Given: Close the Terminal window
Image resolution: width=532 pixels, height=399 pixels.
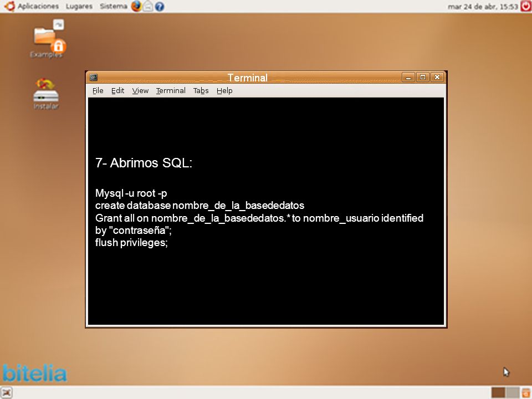Looking at the screenshot, I should click(x=437, y=78).
